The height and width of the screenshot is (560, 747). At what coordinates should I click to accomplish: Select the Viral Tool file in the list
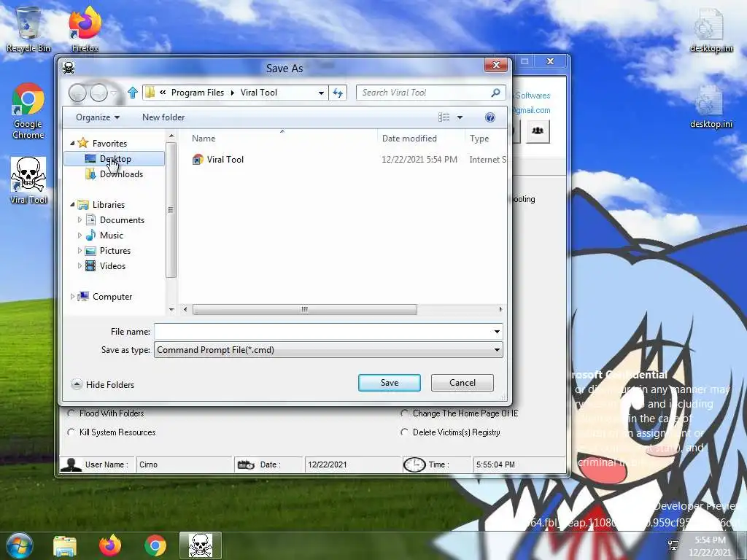(217, 160)
